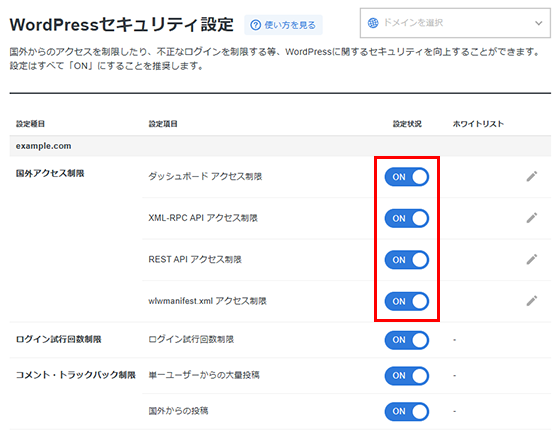
Task: Toggle 国外からの投稿 restriction switch
Action: (407, 411)
